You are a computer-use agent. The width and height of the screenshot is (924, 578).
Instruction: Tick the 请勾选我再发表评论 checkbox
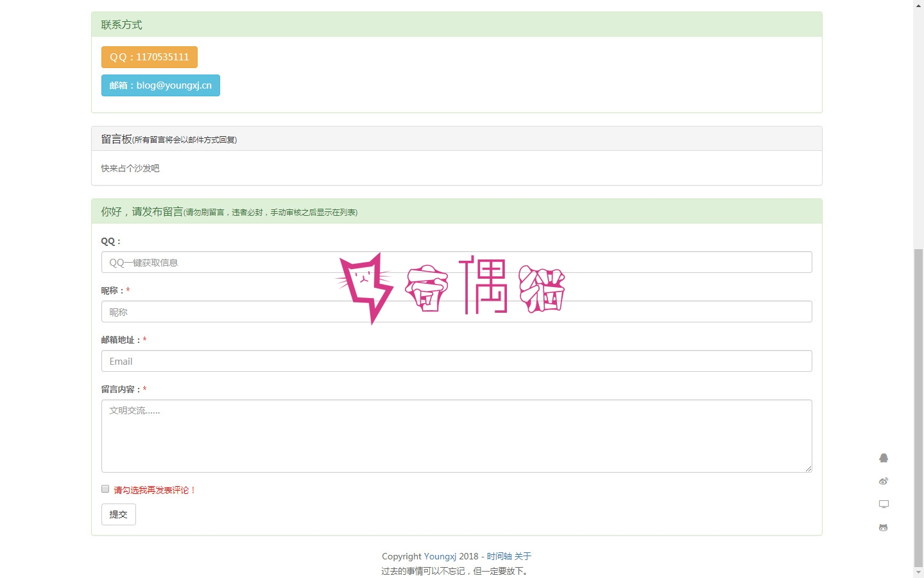(105, 489)
